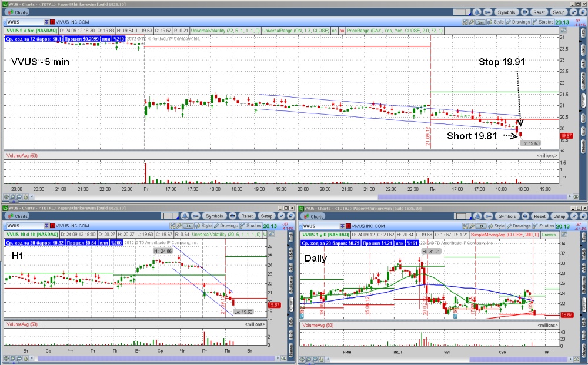Print the top 5-minute chart
Image resolution: width=588 pixels, height=365 pixels.
tap(524, 12)
